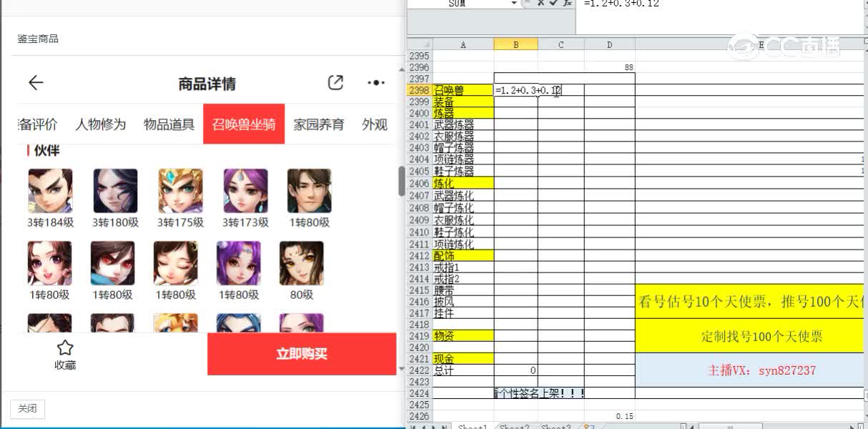
Task: Select row header 2422
Action: point(420,370)
